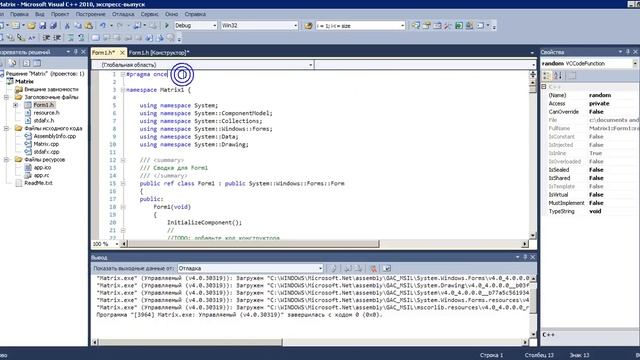Click the Properties window toolbar icon

427,25
